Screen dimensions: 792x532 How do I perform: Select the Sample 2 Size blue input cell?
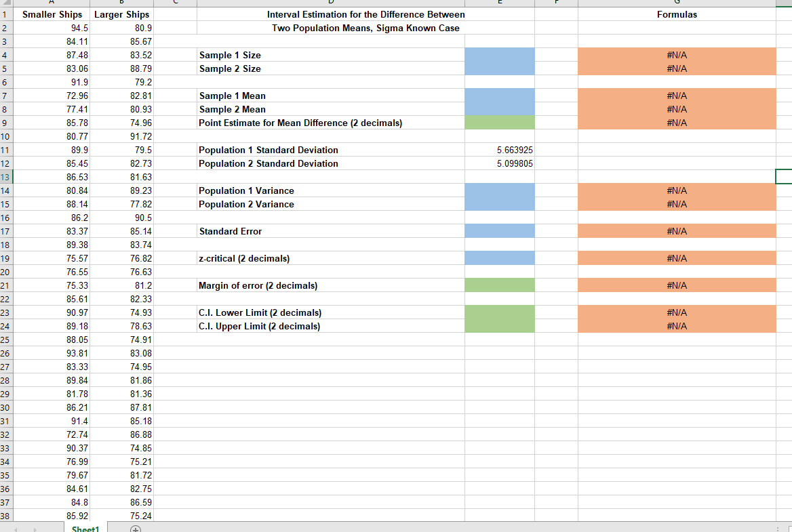tap(500, 68)
